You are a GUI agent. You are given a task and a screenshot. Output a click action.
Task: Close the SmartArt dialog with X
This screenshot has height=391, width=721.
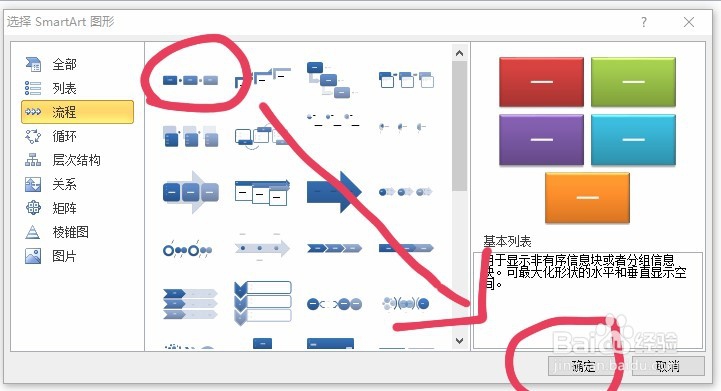pos(689,22)
